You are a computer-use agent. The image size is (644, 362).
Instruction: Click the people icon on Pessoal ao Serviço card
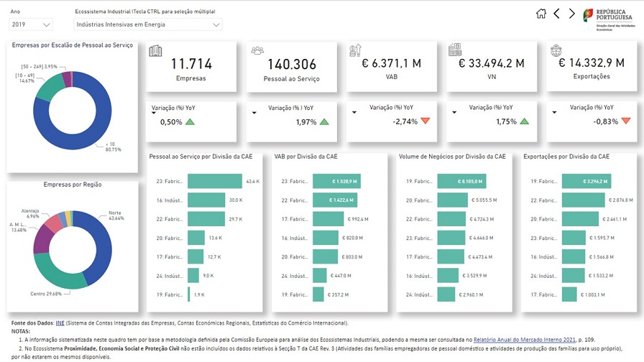click(257, 50)
